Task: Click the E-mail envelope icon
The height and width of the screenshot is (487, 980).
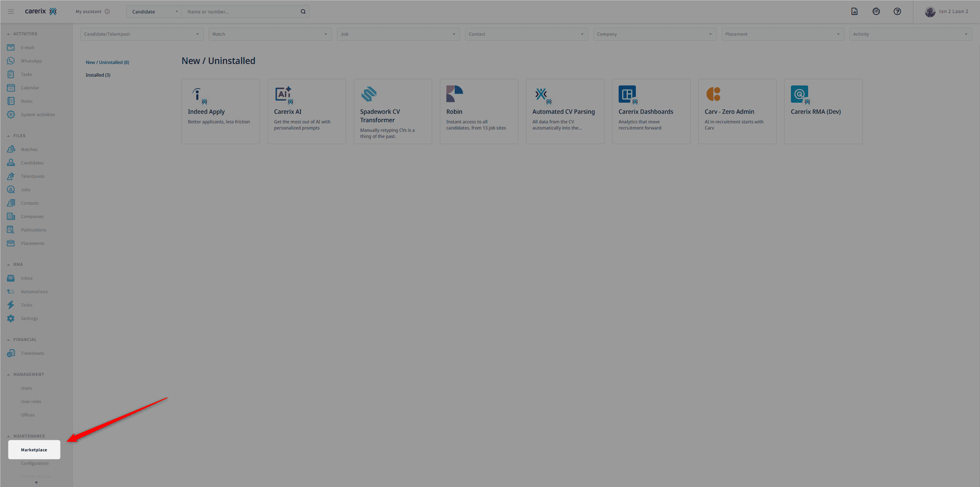Action: pyautogui.click(x=11, y=48)
